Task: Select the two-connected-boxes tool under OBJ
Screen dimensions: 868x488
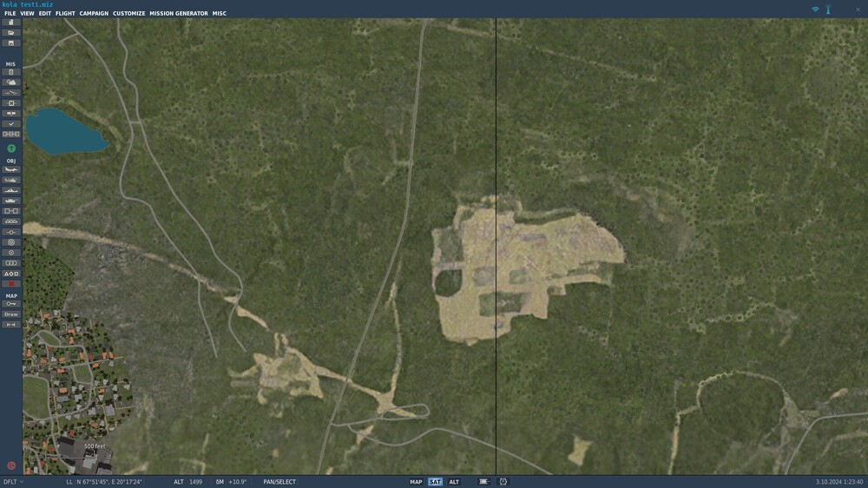Action: (11, 211)
